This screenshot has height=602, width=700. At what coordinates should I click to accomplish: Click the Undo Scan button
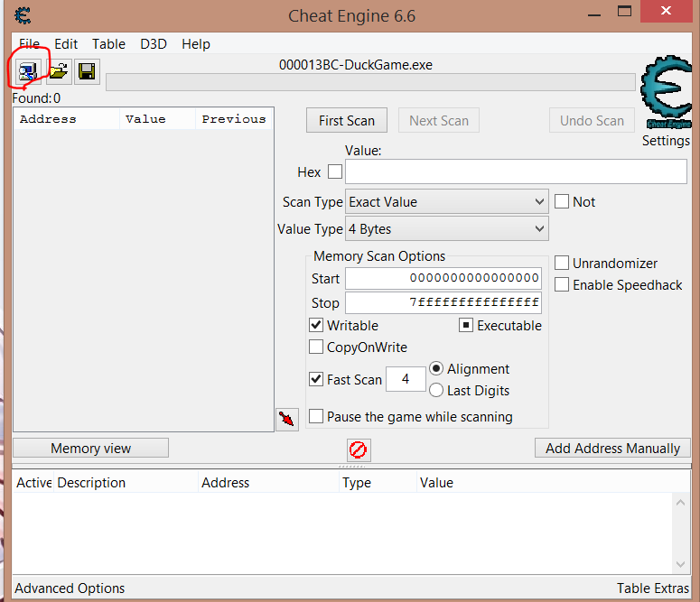[x=592, y=120]
